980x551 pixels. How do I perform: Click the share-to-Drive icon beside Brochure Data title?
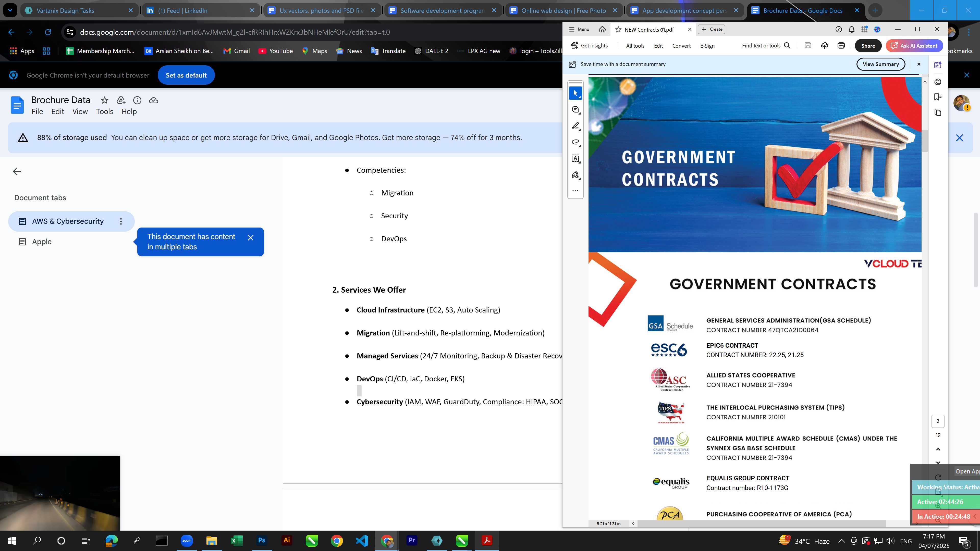point(121,101)
